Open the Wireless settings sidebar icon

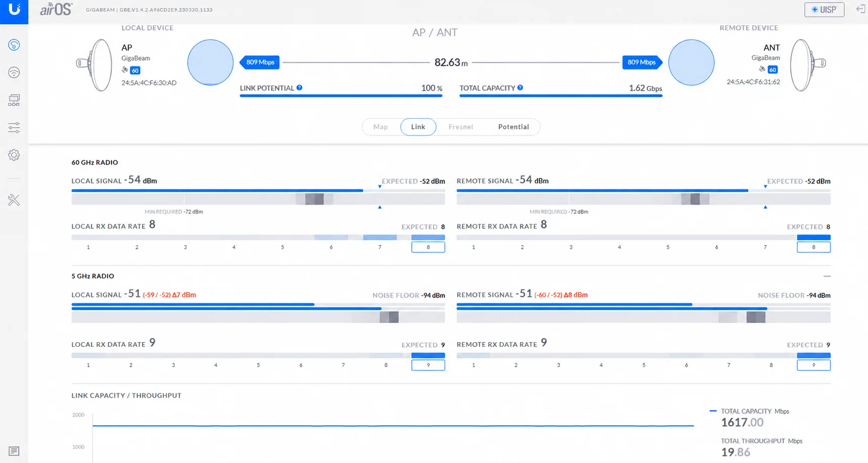[x=14, y=72]
